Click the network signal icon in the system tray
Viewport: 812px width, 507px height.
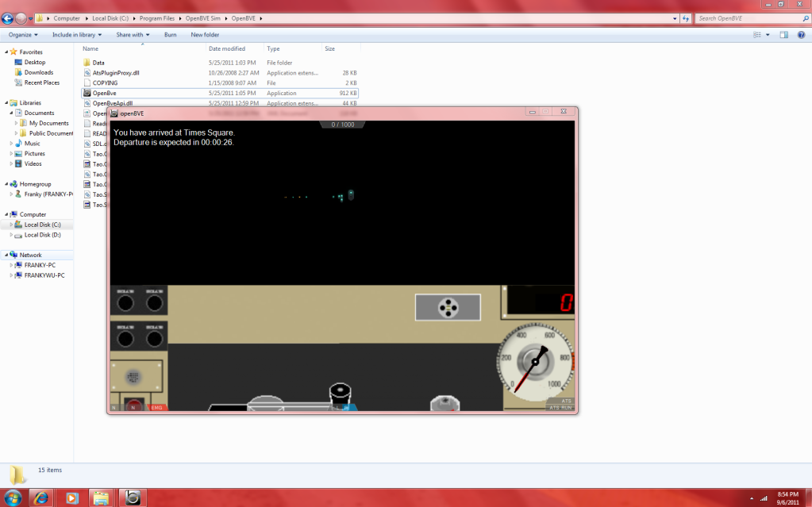(764, 498)
